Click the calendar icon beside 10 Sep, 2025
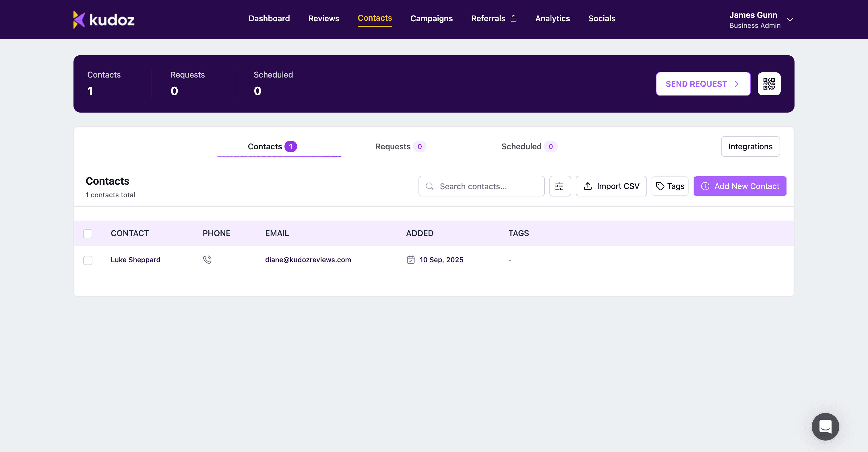Screen dimensions: 868x452 (410, 260)
